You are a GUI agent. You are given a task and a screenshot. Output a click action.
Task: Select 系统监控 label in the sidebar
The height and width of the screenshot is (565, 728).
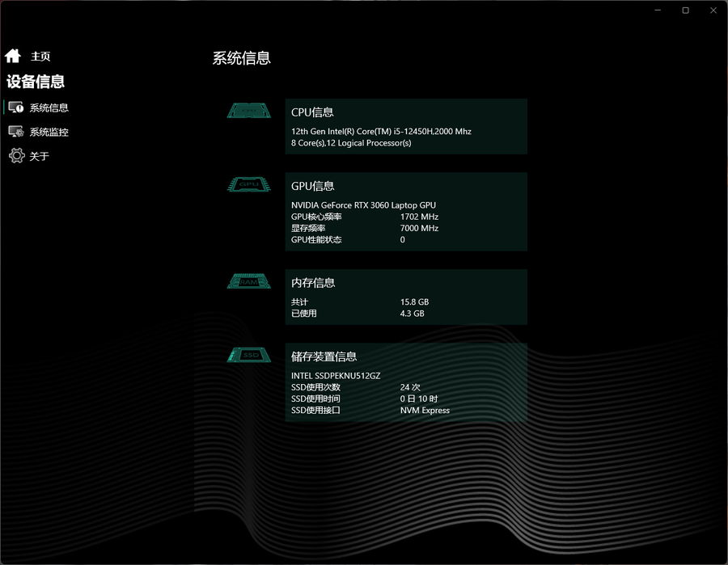[49, 132]
